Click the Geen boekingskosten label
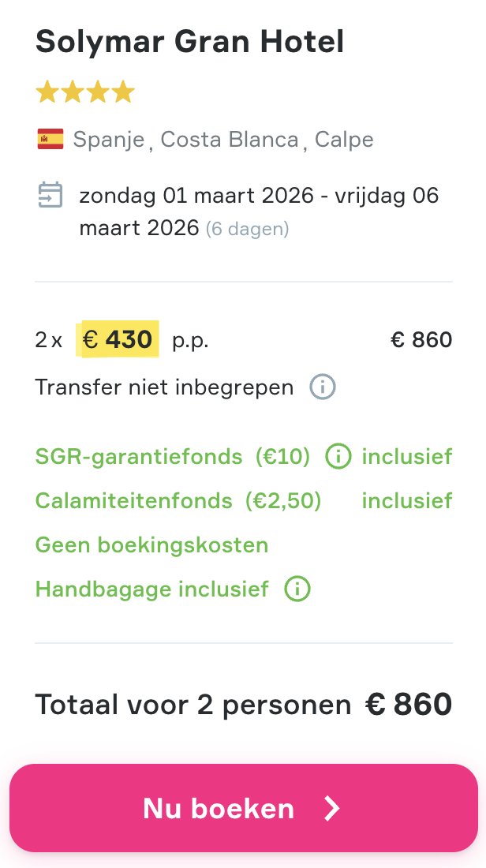The height and width of the screenshot is (868, 486). (x=151, y=544)
